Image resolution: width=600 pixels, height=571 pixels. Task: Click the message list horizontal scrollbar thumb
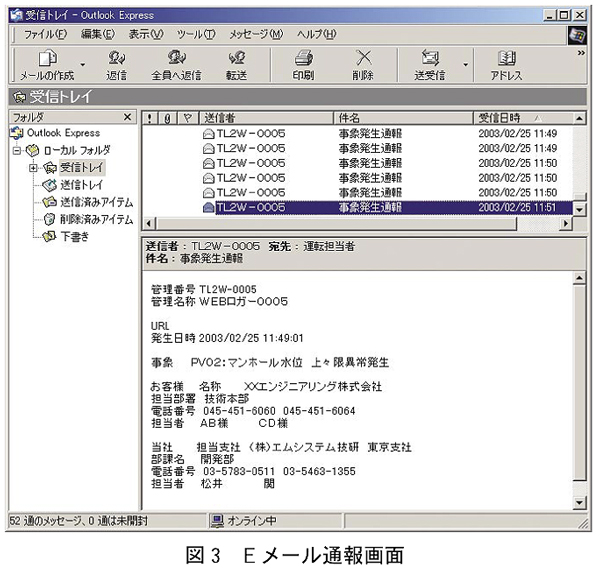coord(336,223)
